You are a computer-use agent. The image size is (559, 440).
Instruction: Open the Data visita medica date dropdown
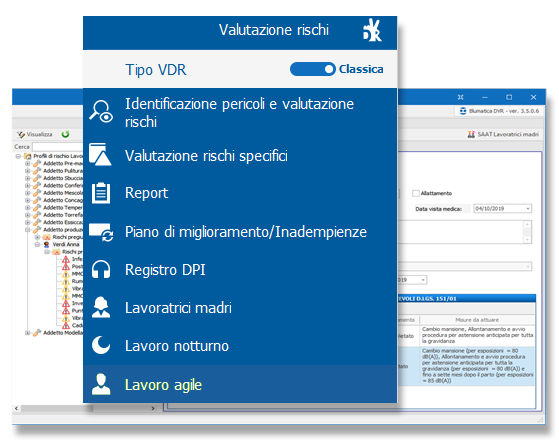click(528, 209)
